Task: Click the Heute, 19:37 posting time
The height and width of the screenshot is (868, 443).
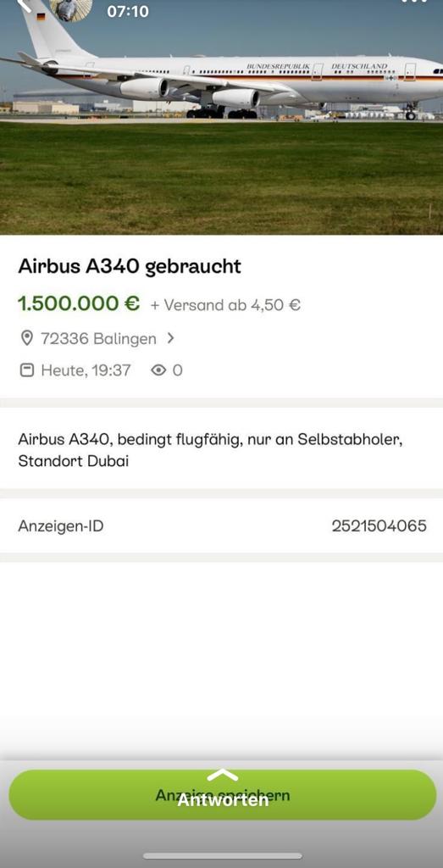Action: click(86, 370)
